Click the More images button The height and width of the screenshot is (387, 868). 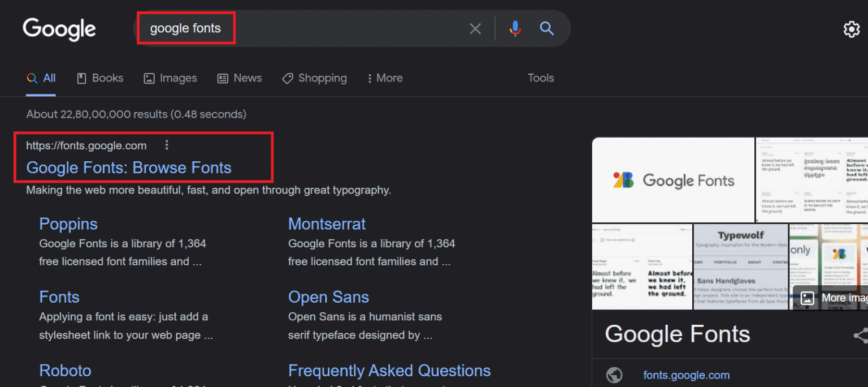click(x=831, y=298)
